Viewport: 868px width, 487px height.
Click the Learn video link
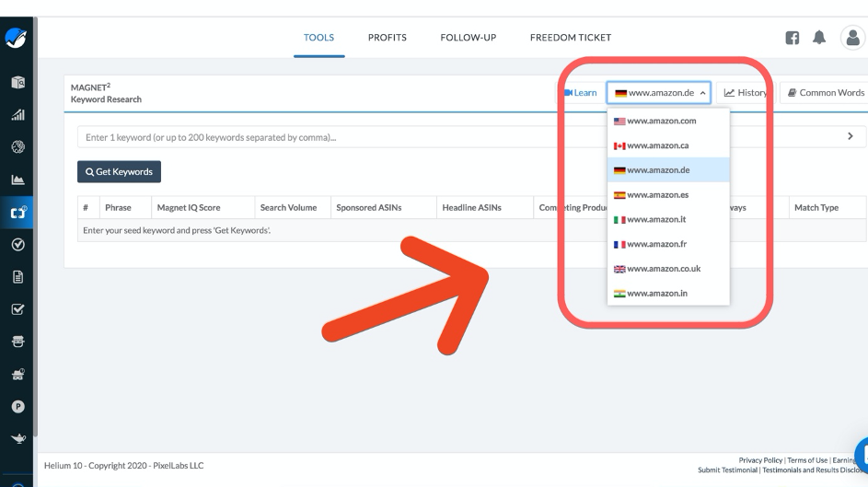click(580, 93)
